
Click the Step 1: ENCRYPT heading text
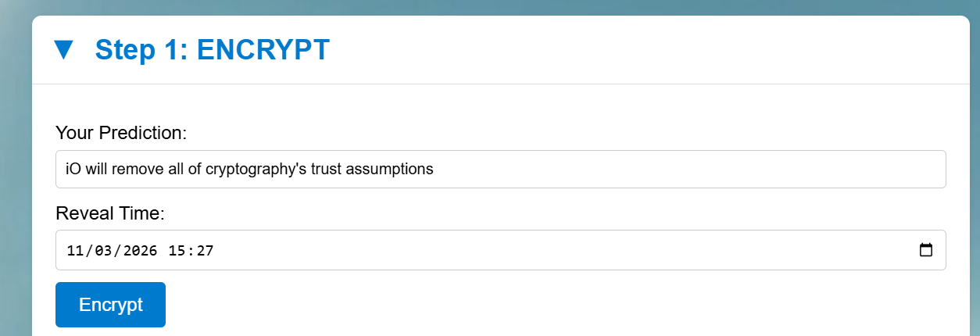(x=213, y=50)
